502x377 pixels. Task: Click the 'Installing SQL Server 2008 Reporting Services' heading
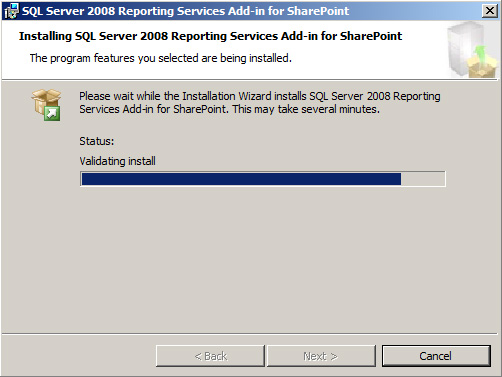tap(210, 36)
